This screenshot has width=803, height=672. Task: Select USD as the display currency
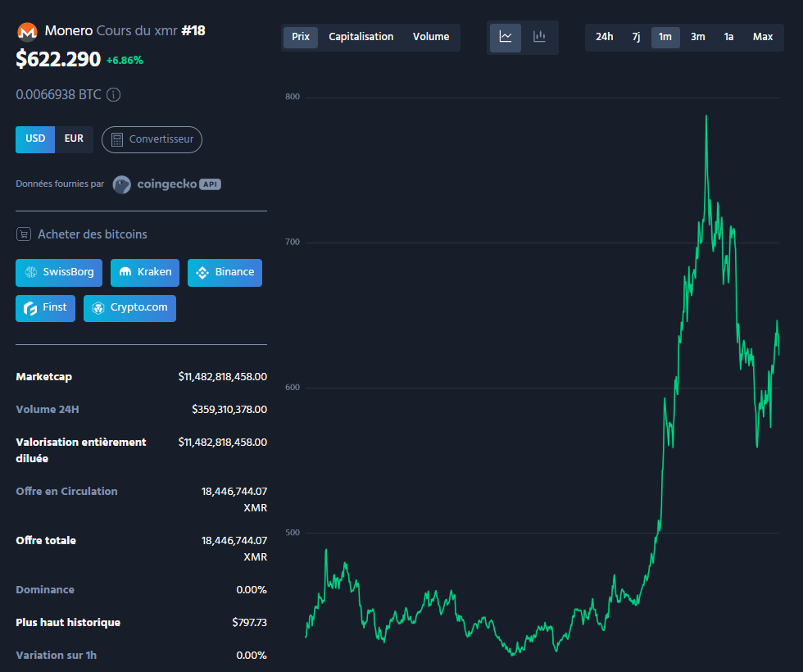point(34,139)
